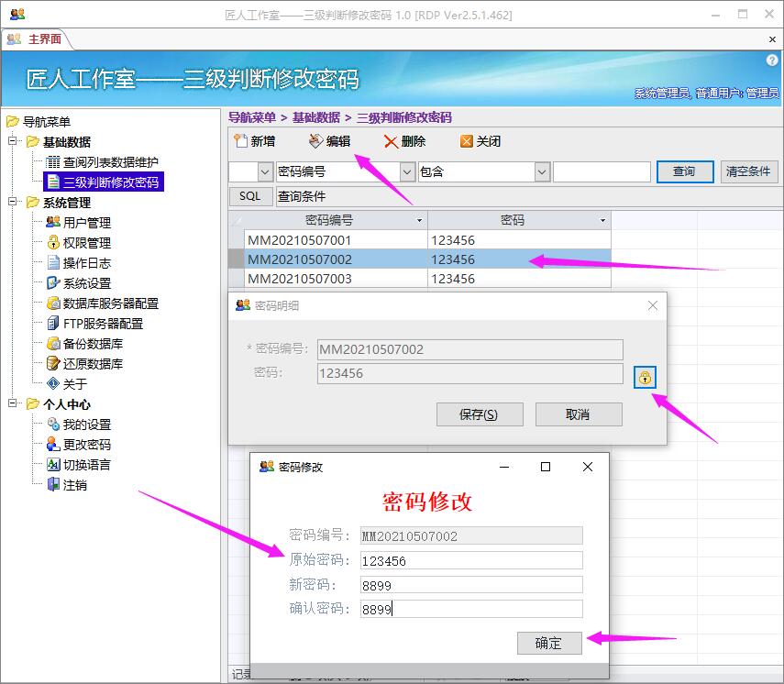Open 切换语言 tree item
This screenshot has height=684, width=784.
[x=79, y=465]
